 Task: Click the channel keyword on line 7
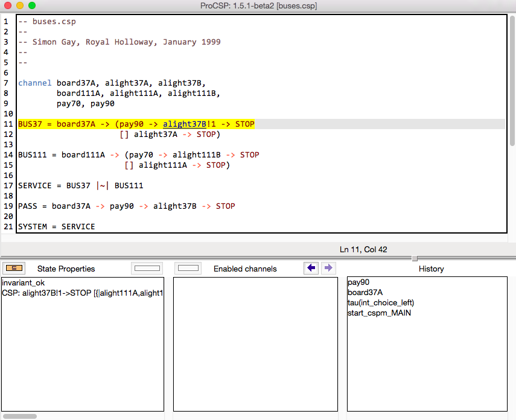click(34, 83)
